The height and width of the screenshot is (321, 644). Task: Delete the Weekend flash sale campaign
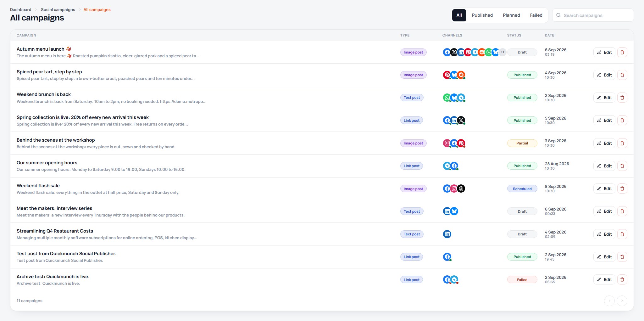point(622,189)
